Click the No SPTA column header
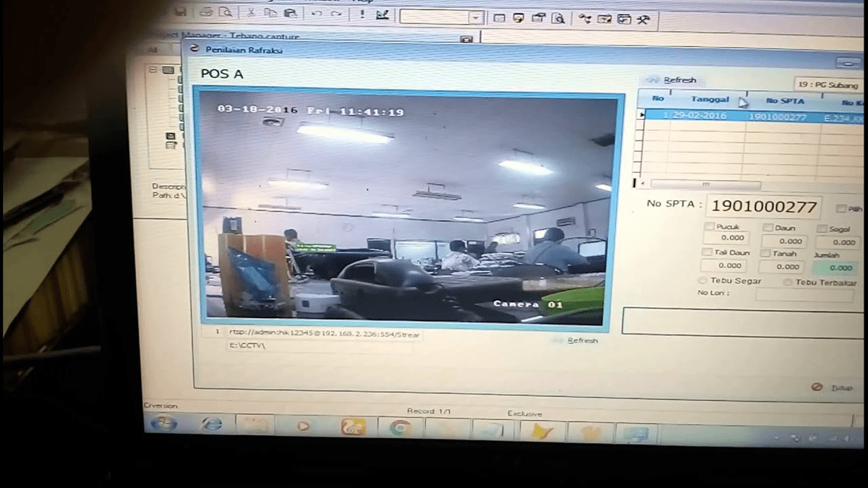 click(x=785, y=101)
